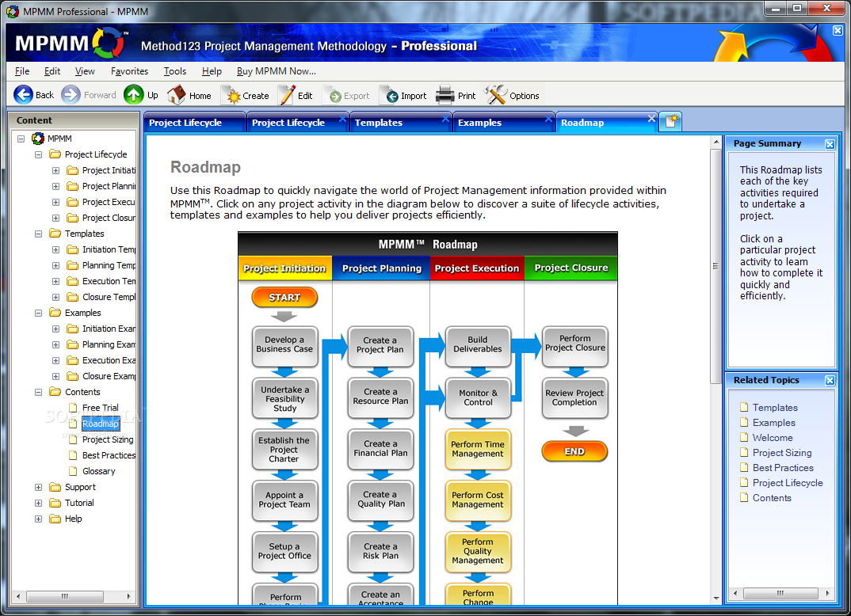This screenshot has width=851, height=616.
Task: Open the View menu
Action: tap(85, 71)
